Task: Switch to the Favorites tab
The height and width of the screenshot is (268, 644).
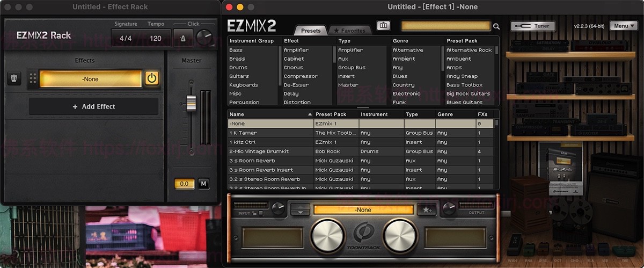Action: 349,31
